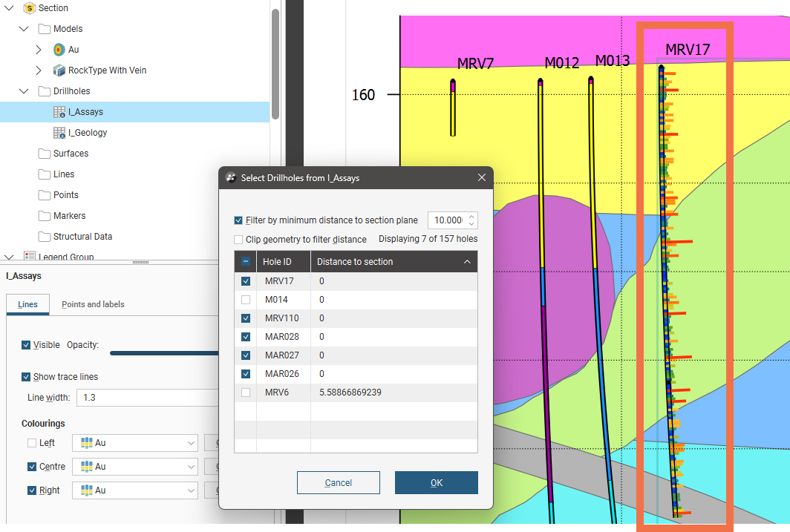Click the Structural Data folder icon

click(45, 237)
